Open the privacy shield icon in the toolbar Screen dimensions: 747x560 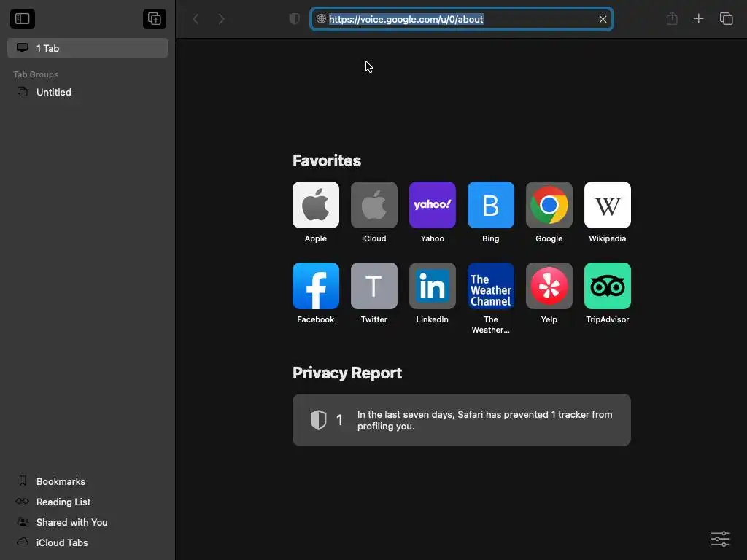pyautogui.click(x=295, y=19)
